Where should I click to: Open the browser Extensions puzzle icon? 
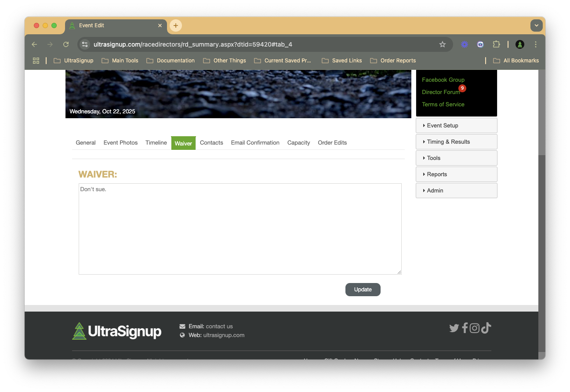click(x=496, y=44)
